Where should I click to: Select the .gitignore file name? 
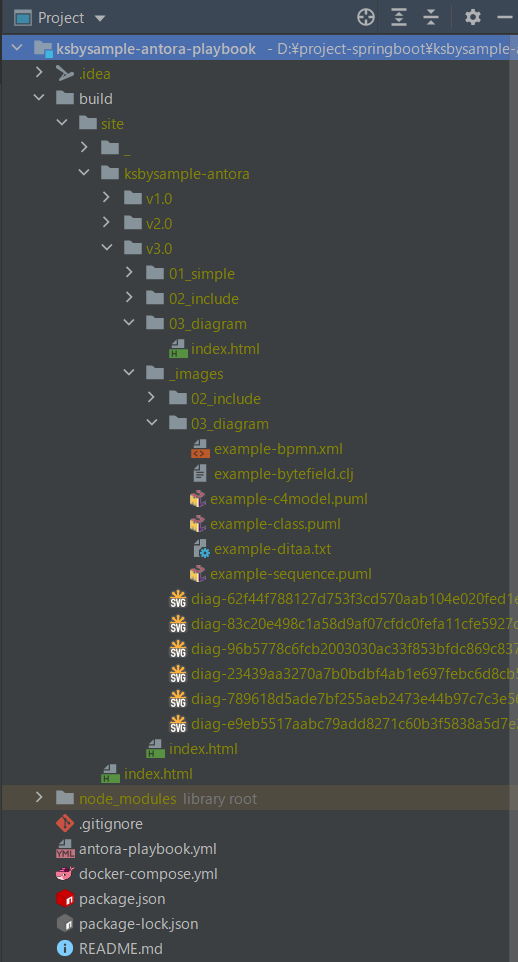[x=111, y=824]
